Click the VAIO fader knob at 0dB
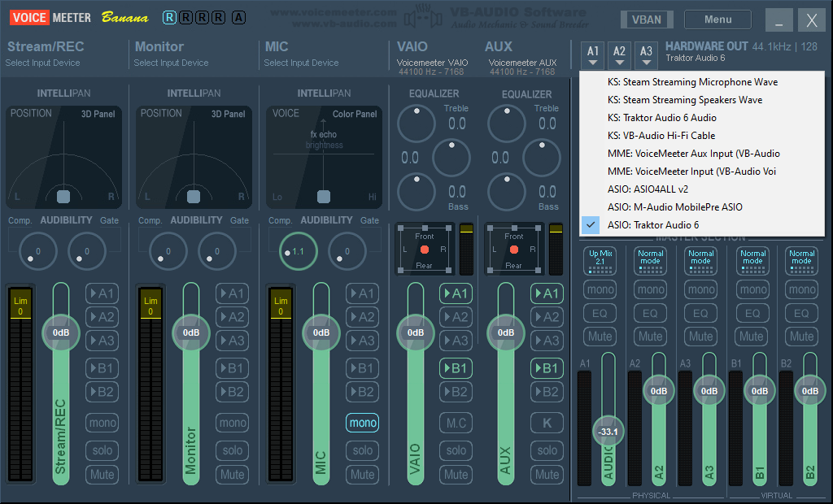833x504 pixels. click(x=416, y=332)
